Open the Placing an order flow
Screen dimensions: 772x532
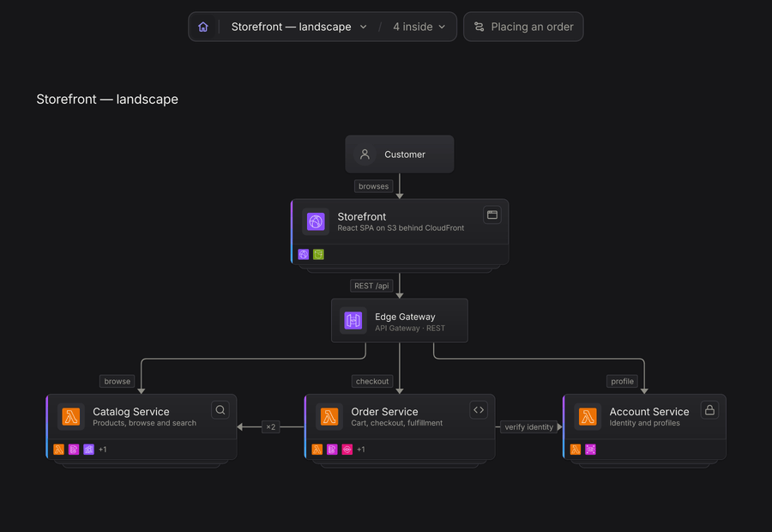[523, 27]
